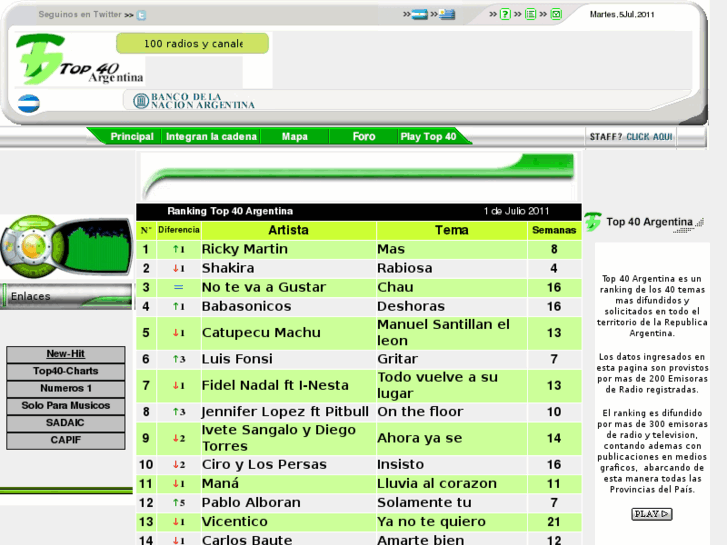Open Solo Para Musicos button
Image resolution: width=727 pixels, height=545 pixels.
(65, 405)
